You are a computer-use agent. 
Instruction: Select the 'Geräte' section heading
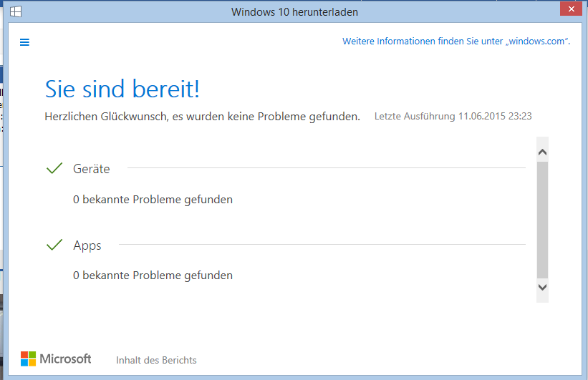(x=92, y=169)
